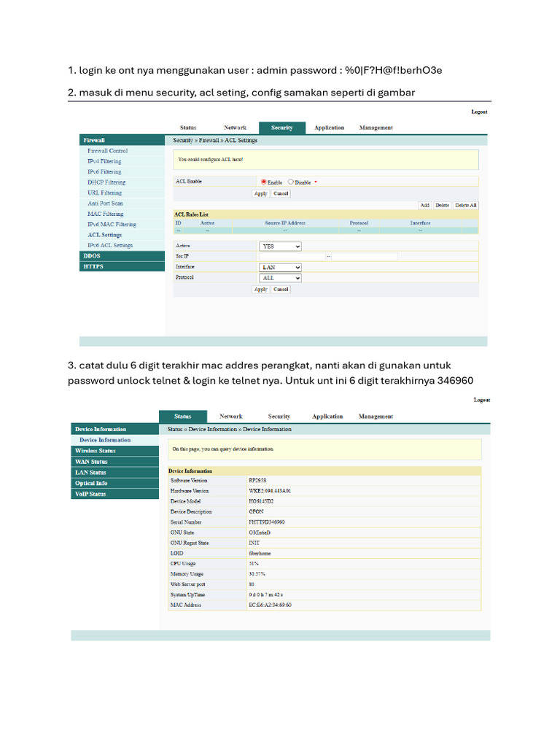Open Optical Info in the sidebar

coord(114,483)
